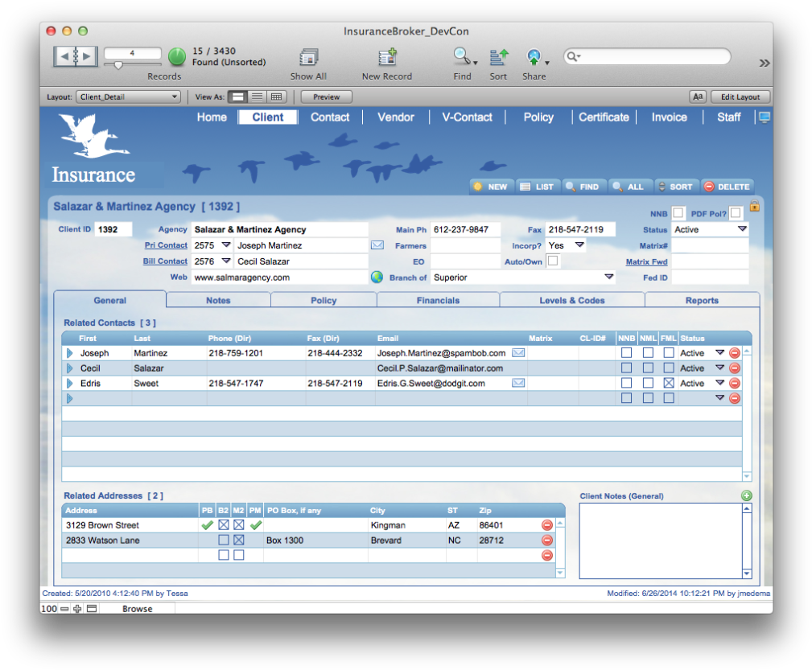Open the Incorp? Yes dropdown
812x670 pixels.
point(580,245)
